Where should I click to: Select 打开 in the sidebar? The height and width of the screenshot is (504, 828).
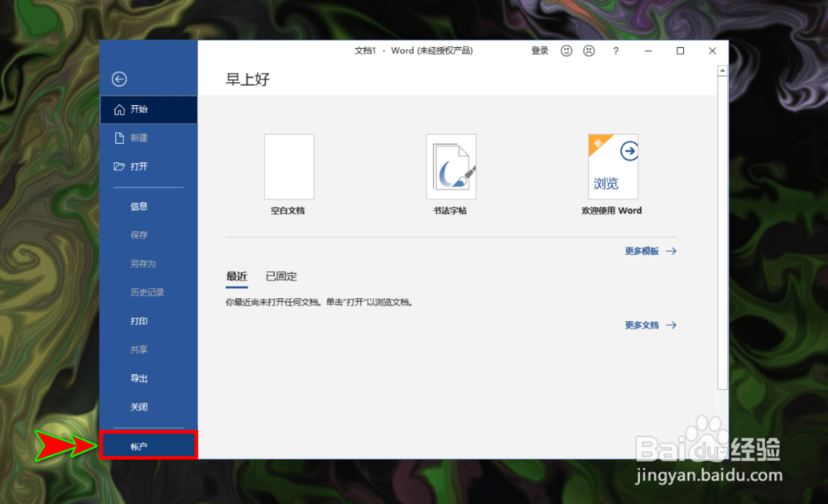click(x=148, y=166)
